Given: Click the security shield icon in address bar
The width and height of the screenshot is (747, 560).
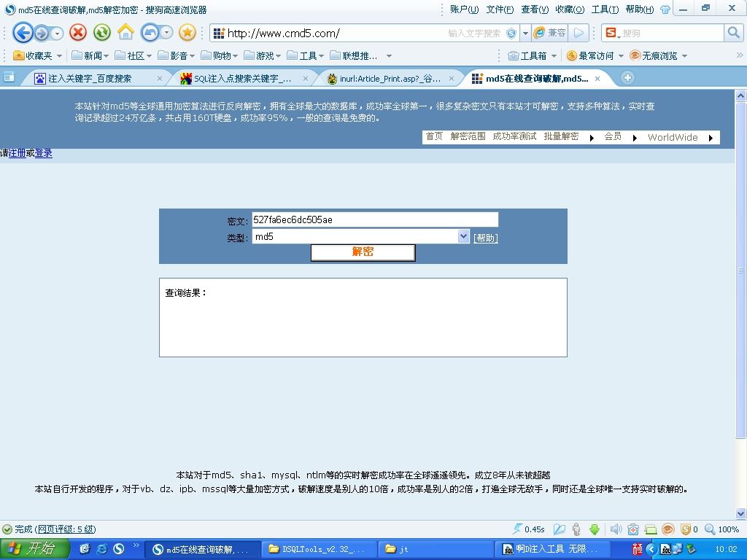Looking at the screenshot, I should point(511,34).
